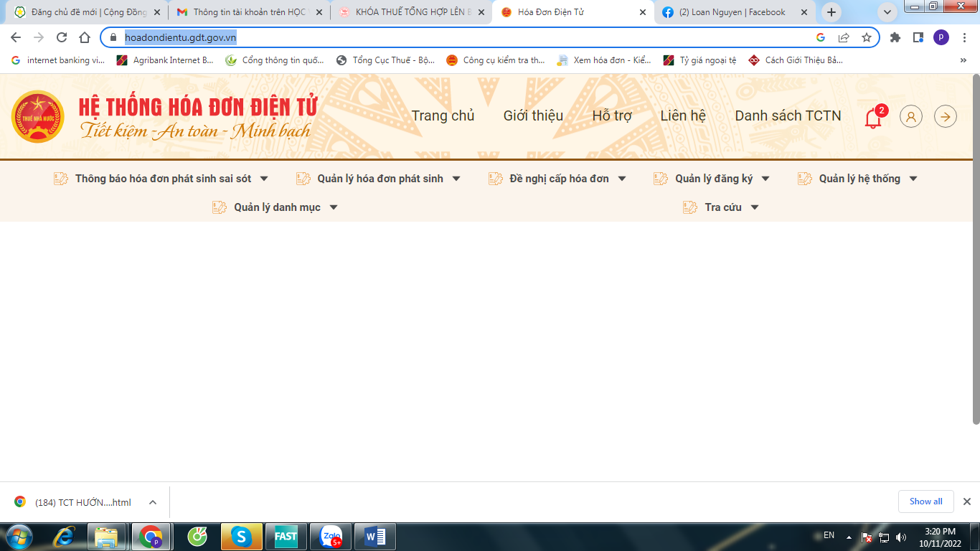
Task: Switch to the Loan Nguyen Facebook tab
Action: point(730,12)
